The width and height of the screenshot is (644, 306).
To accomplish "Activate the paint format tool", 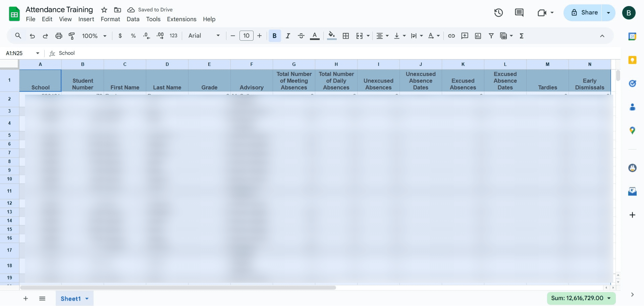I will [71, 36].
